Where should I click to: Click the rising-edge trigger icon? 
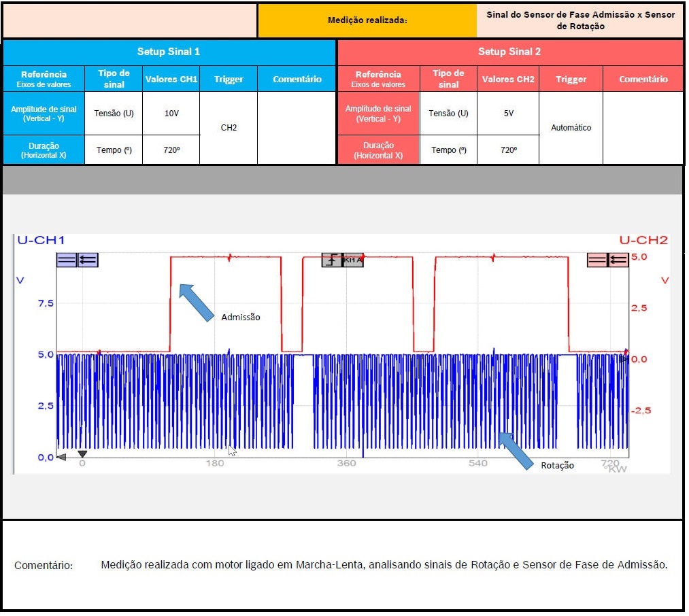[332, 260]
